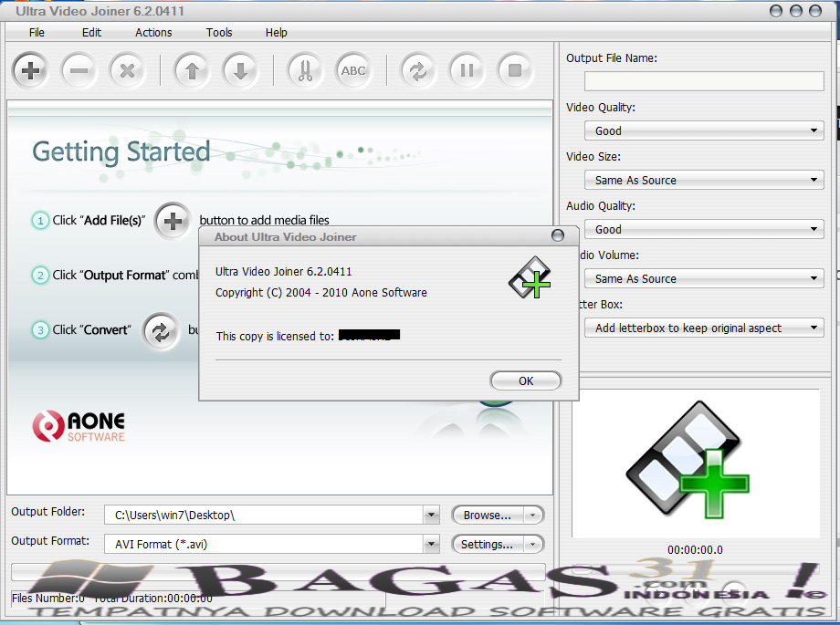Screen dimensions: 840x625
Task: Open the Actions menu
Action: click(153, 33)
